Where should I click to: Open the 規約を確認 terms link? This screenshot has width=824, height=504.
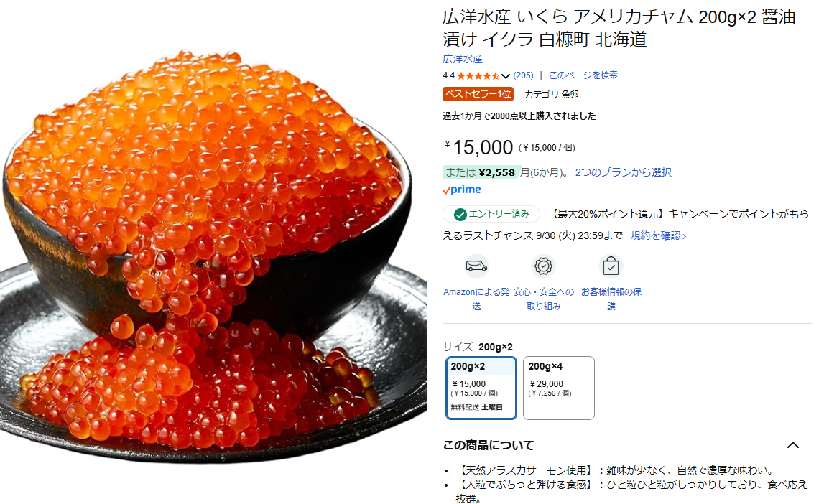tap(658, 235)
